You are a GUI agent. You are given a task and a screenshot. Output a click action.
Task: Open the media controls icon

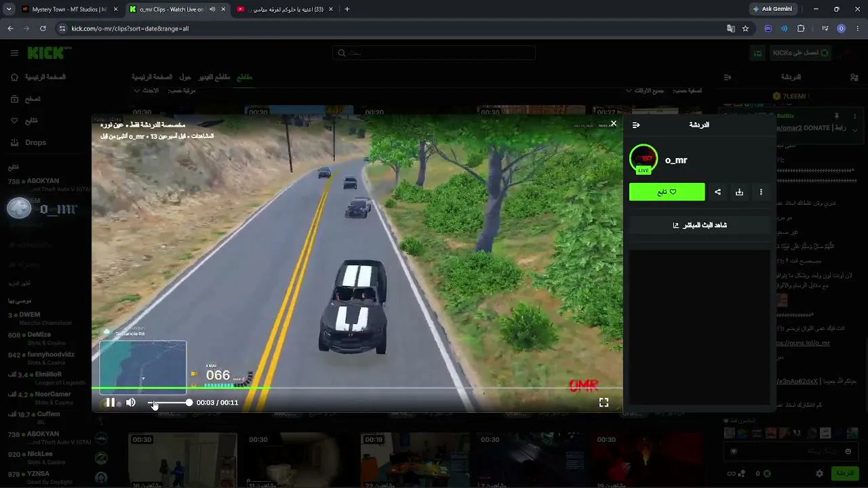point(825,28)
